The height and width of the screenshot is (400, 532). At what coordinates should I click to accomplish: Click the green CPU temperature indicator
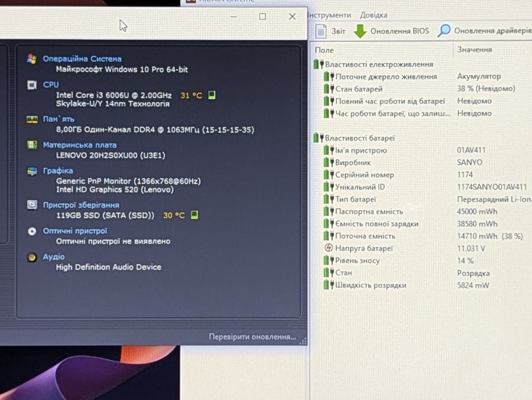tap(212, 95)
